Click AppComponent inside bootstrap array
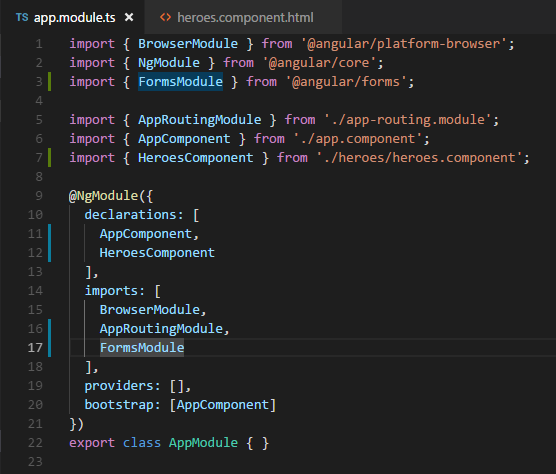556x474 pixels. (223, 405)
